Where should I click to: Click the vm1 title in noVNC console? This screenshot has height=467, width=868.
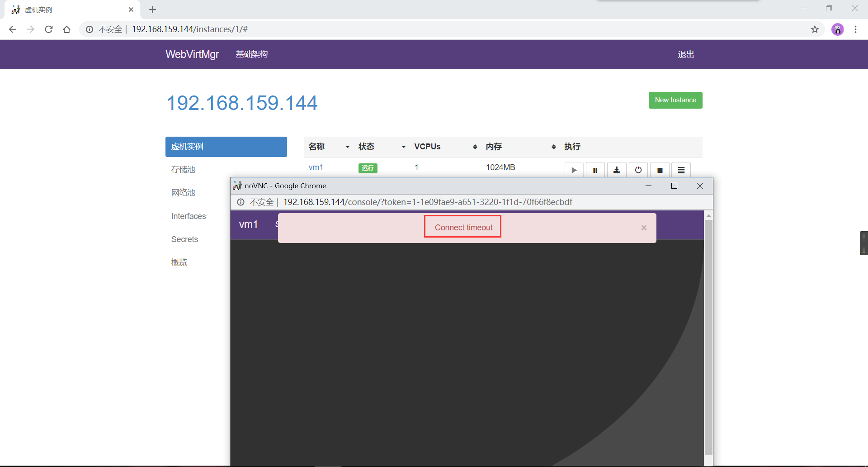click(x=248, y=224)
